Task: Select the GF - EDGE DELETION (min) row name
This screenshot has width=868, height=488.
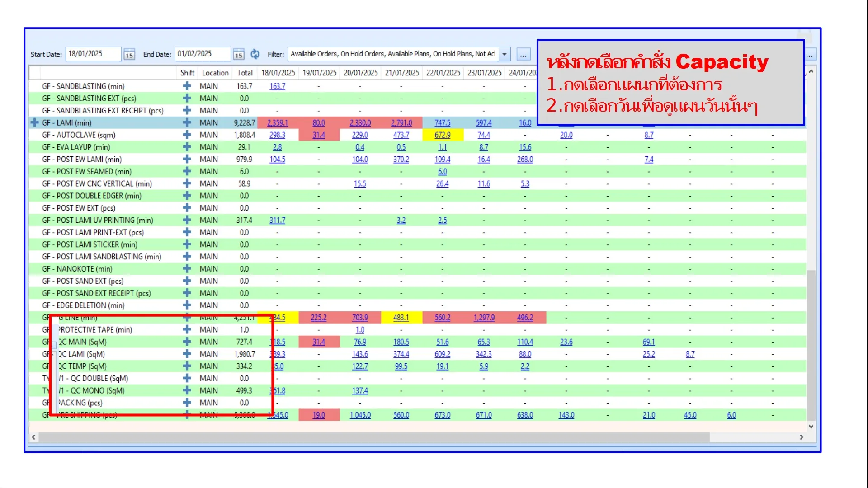Action: tap(83, 305)
